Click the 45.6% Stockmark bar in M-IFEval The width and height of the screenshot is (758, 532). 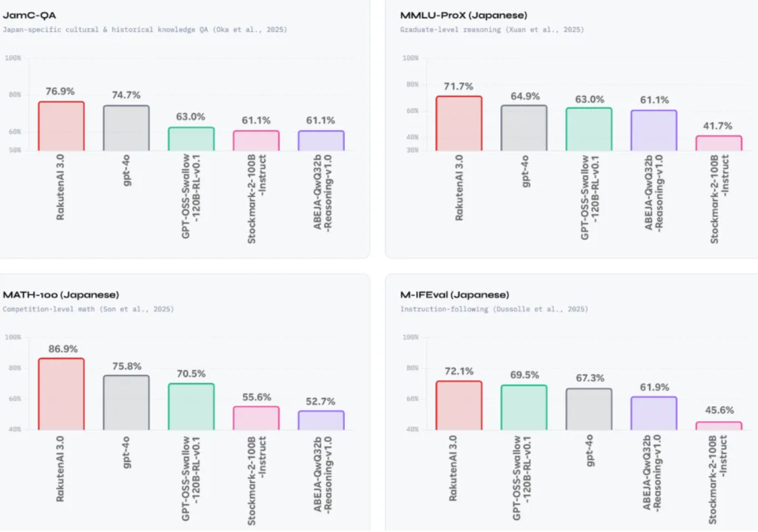719,426
